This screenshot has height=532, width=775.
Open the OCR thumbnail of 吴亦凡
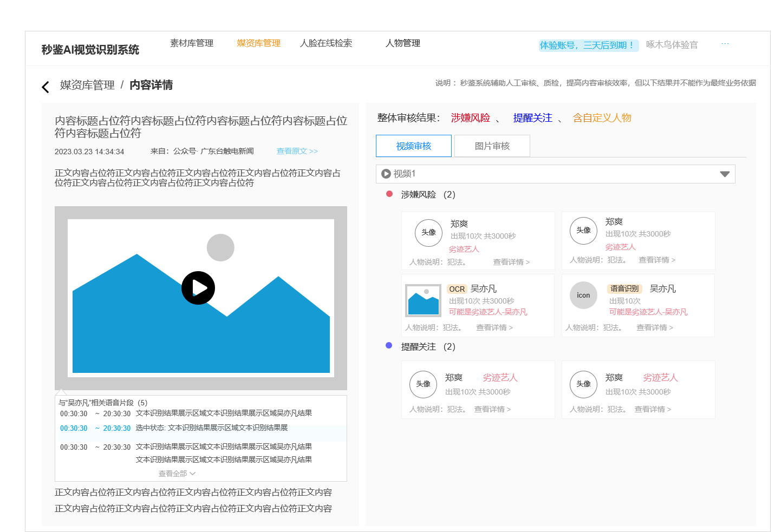coord(423,301)
